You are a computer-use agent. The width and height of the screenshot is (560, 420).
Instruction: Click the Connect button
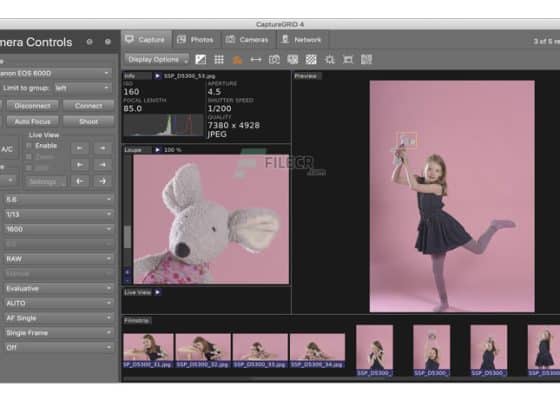tap(89, 106)
